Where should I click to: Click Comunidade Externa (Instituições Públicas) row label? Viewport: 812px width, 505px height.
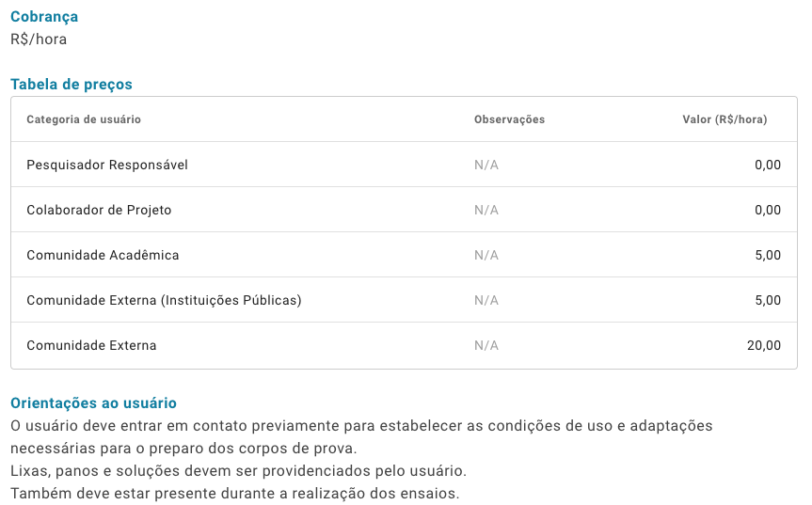coord(164,300)
